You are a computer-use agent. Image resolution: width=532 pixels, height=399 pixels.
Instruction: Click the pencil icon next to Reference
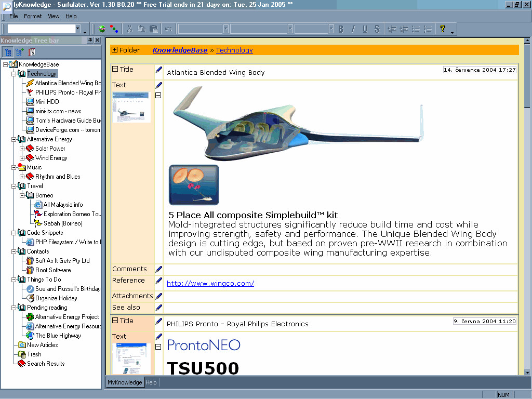pos(158,281)
